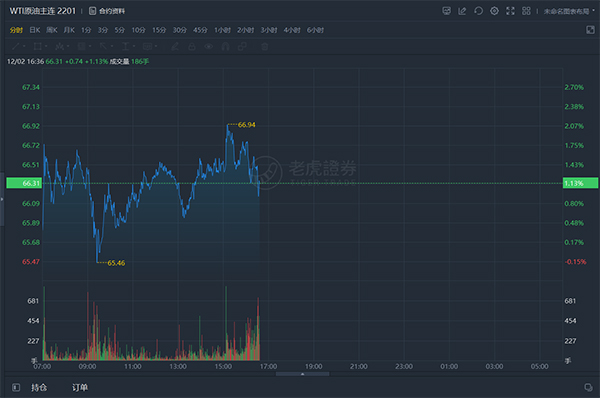
Task: Click the time-axis scroll handle below the chart
Action: click(x=302, y=374)
